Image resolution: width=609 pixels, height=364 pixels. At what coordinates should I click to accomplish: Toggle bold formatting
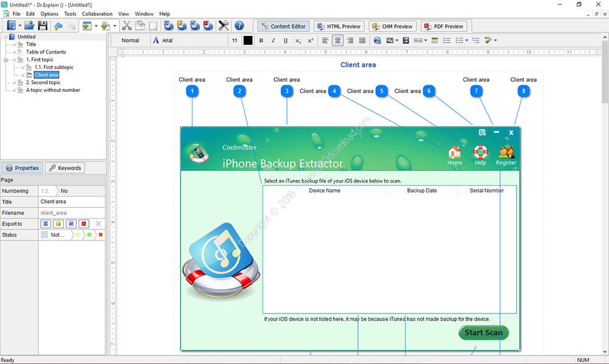click(261, 40)
